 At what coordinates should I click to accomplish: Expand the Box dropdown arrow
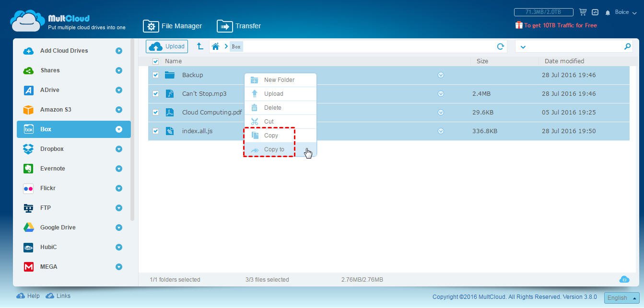(119, 129)
